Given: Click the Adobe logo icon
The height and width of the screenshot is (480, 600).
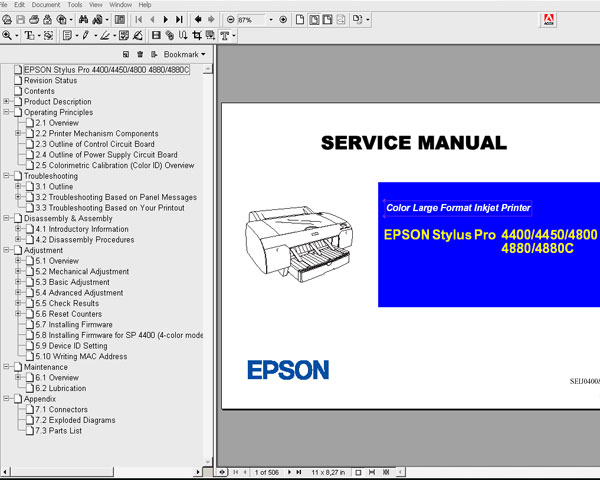Looking at the screenshot, I should (549, 20).
